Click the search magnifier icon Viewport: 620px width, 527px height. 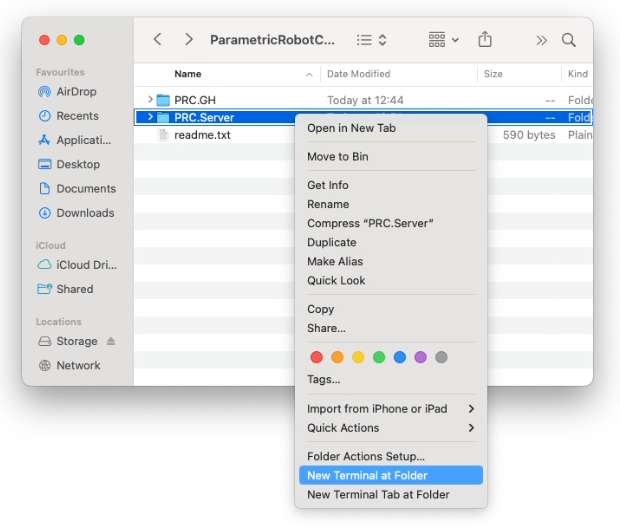568,40
